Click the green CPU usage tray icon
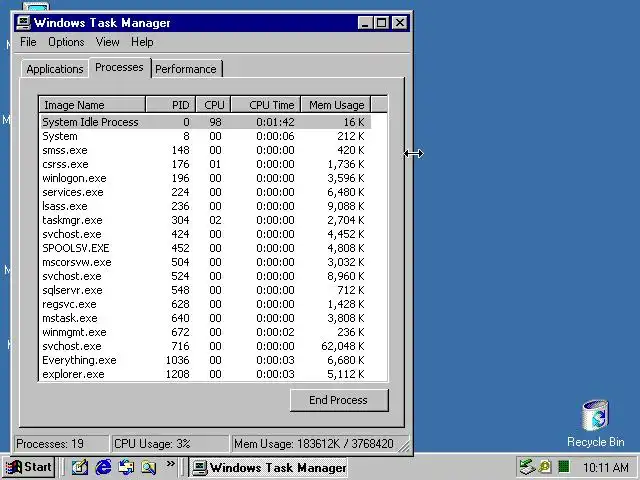This screenshot has height=480, width=640. pos(564,467)
